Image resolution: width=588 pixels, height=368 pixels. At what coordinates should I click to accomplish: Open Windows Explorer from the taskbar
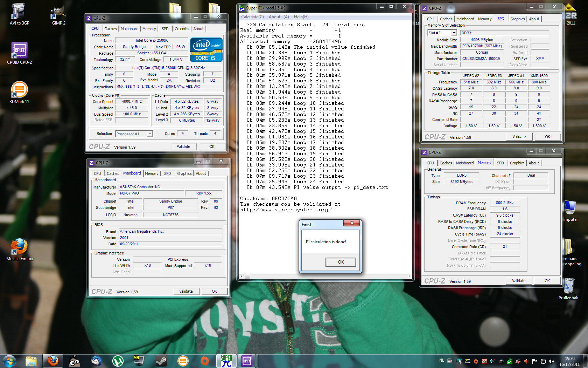pyautogui.click(x=31, y=361)
